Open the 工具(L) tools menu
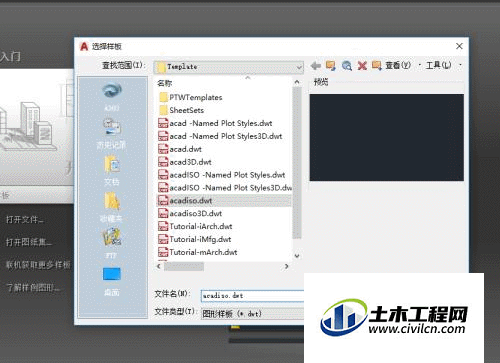Viewport: 500px width, 363px height. click(x=438, y=65)
